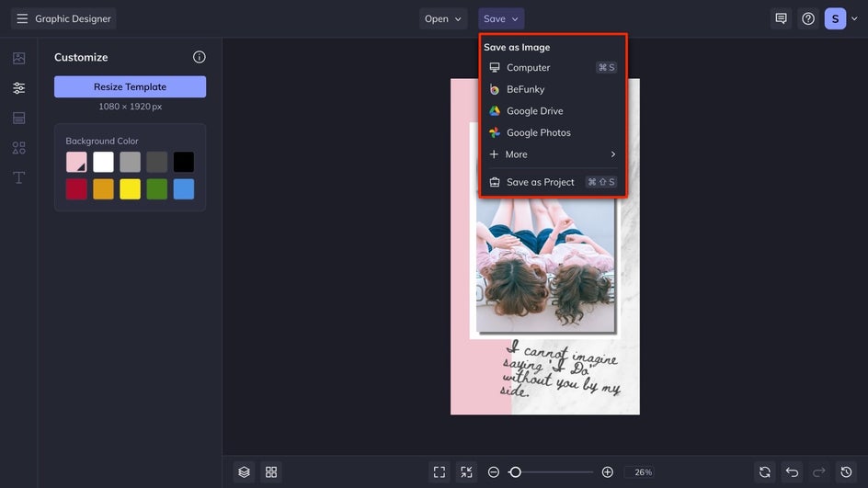Choose Save as Project

coord(553,182)
